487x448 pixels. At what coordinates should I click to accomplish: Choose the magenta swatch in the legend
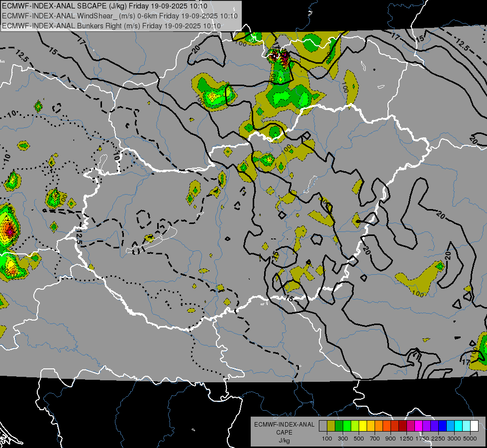pyautogui.click(x=418, y=426)
